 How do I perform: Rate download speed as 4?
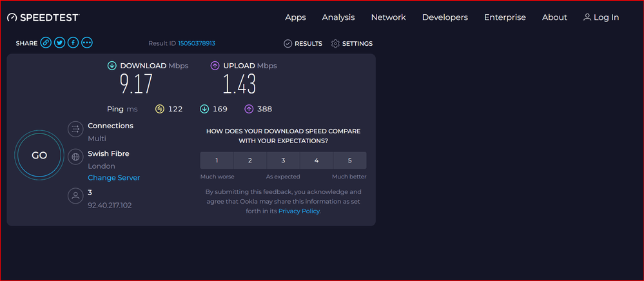317,160
